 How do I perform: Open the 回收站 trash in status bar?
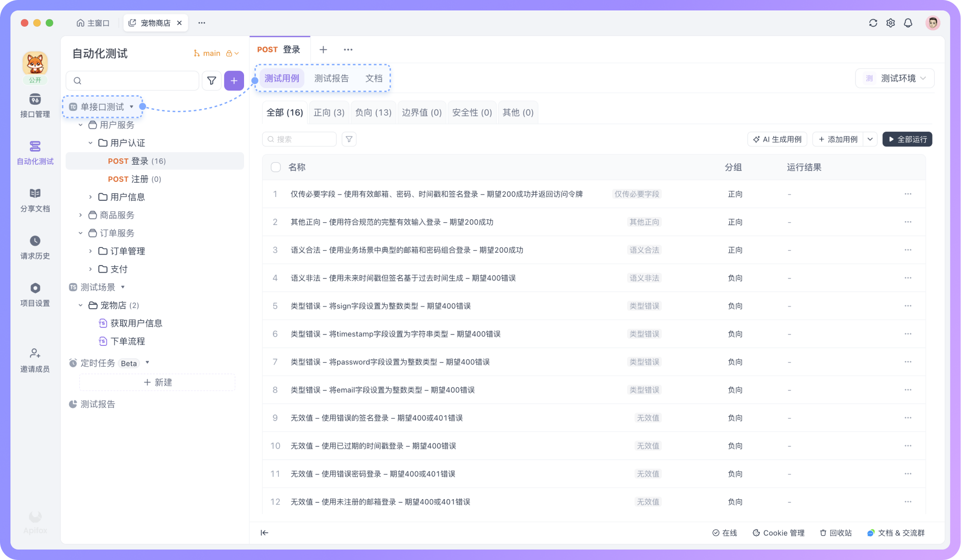(835, 533)
